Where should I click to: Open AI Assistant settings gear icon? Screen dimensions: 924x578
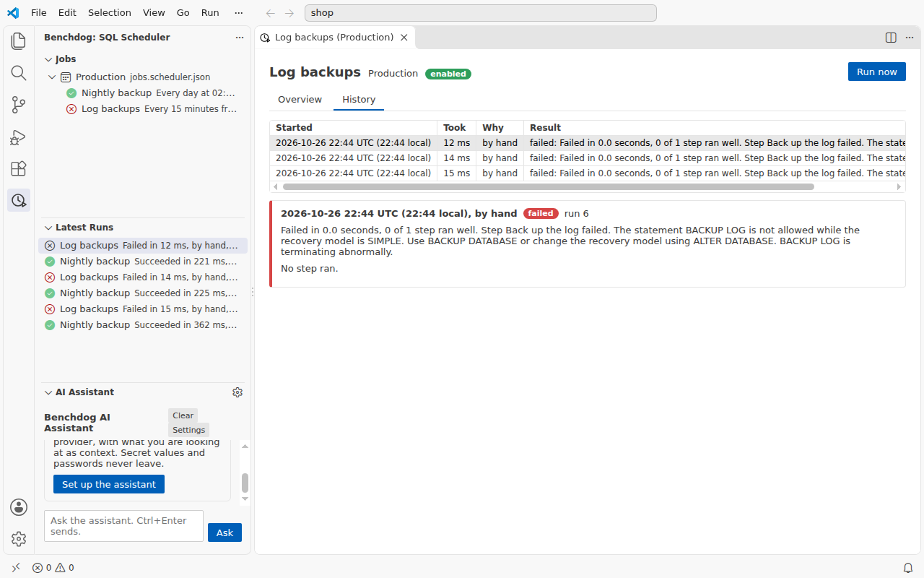point(237,392)
